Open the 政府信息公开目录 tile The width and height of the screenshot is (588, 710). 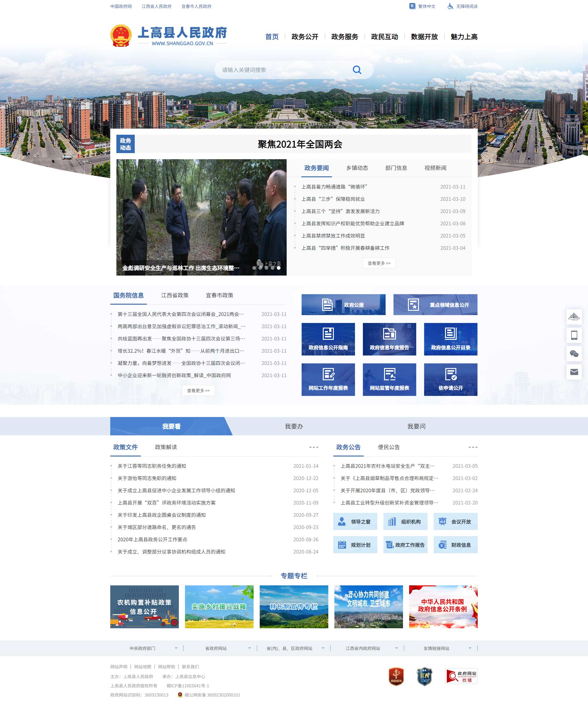(450, 339)
